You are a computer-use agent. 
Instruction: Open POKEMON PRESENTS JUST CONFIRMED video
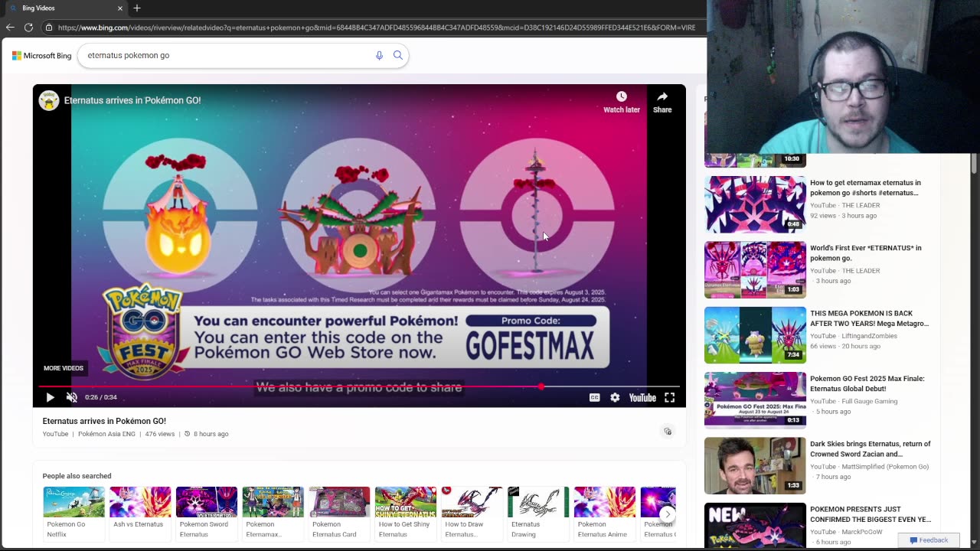871,514
